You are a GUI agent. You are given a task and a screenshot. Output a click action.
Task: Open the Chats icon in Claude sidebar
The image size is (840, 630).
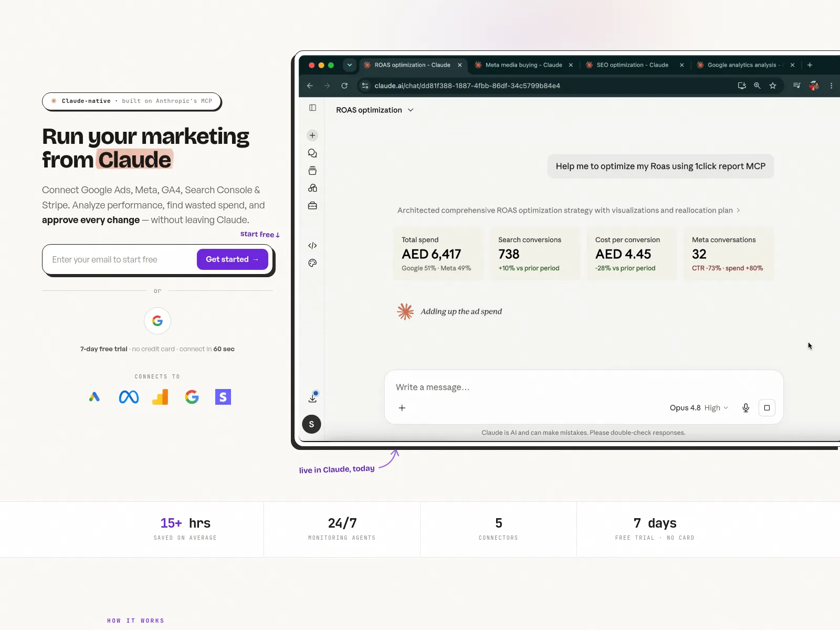click(x=312, y=153)
